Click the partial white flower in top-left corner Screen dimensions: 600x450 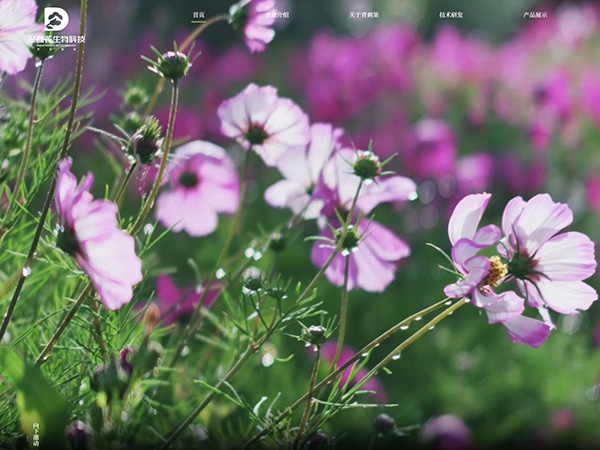[12, 35]
